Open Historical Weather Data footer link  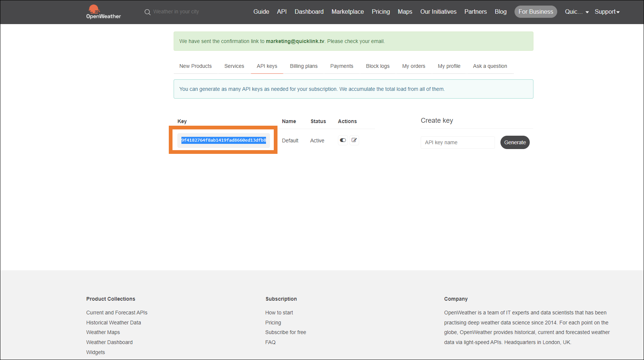coord(114,323)
